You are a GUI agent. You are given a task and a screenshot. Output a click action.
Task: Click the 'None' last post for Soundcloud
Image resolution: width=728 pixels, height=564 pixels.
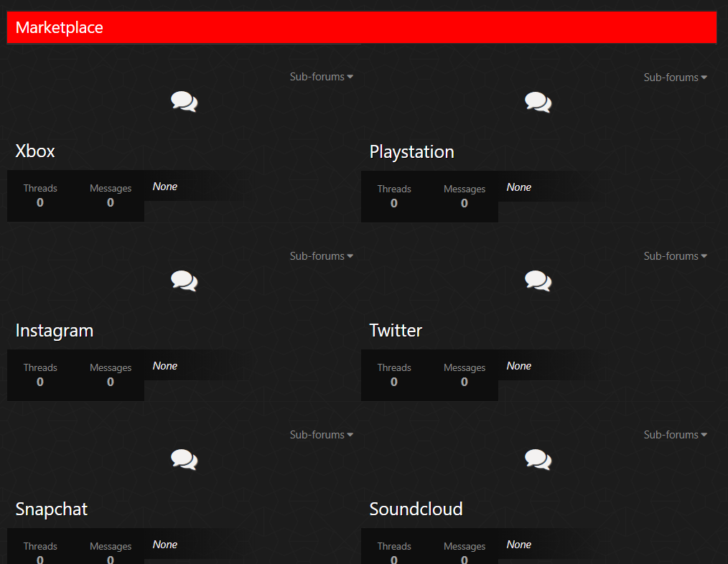pos(518,545)
